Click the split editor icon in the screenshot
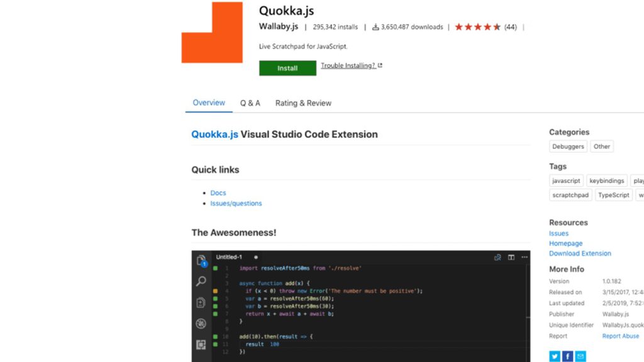 (511, 257)
